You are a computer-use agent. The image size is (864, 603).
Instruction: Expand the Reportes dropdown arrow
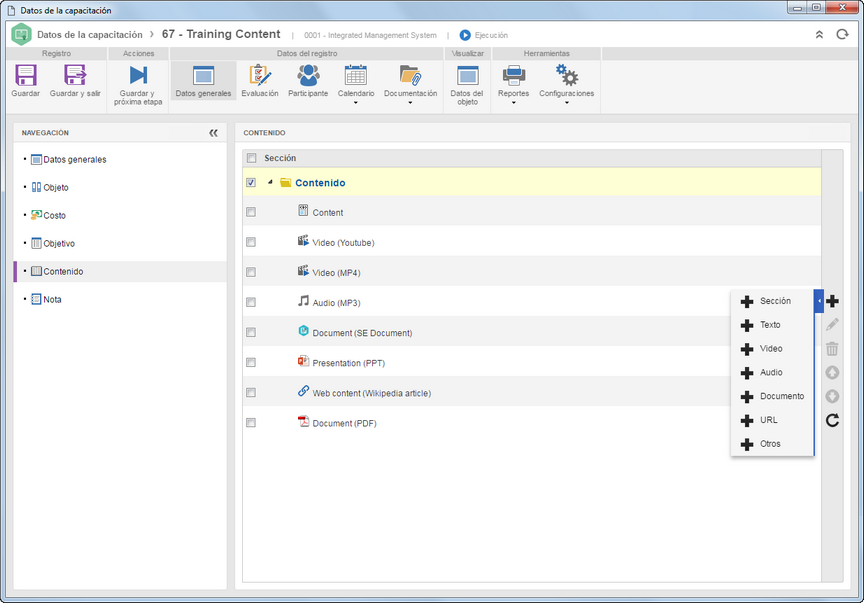pyautogui.click(x=514, y=103)
